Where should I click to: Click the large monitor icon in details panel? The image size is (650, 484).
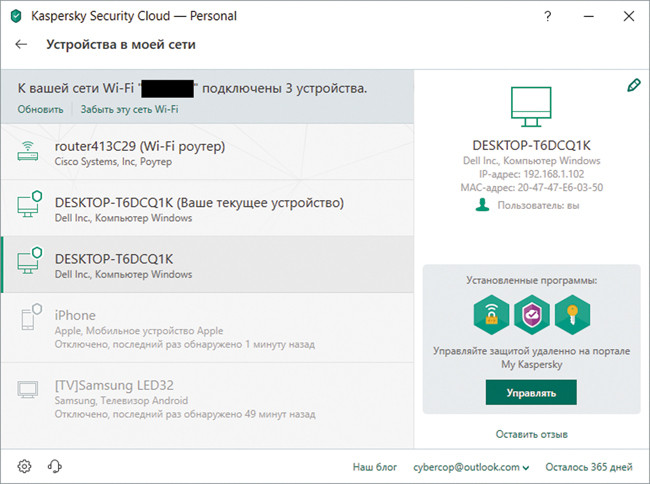(530, 106)
